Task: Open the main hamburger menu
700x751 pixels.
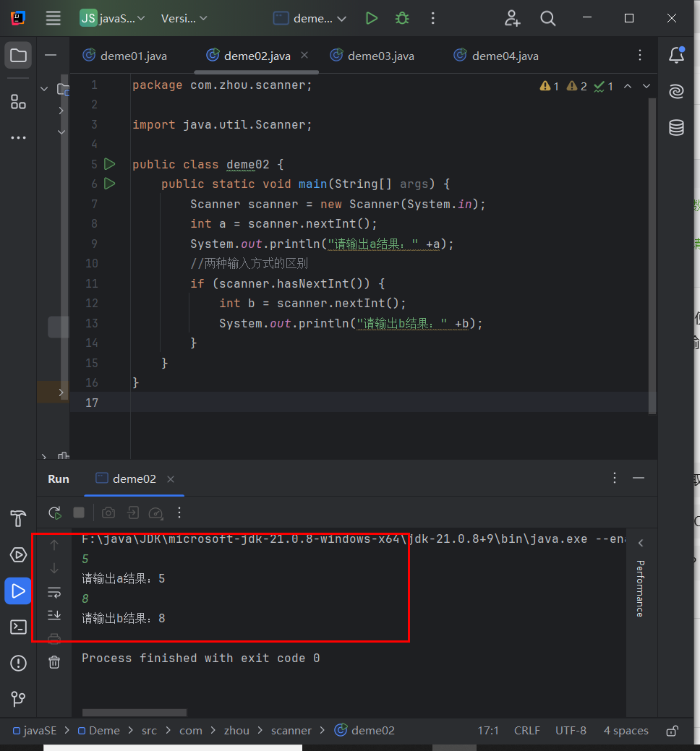Action: 53,18
